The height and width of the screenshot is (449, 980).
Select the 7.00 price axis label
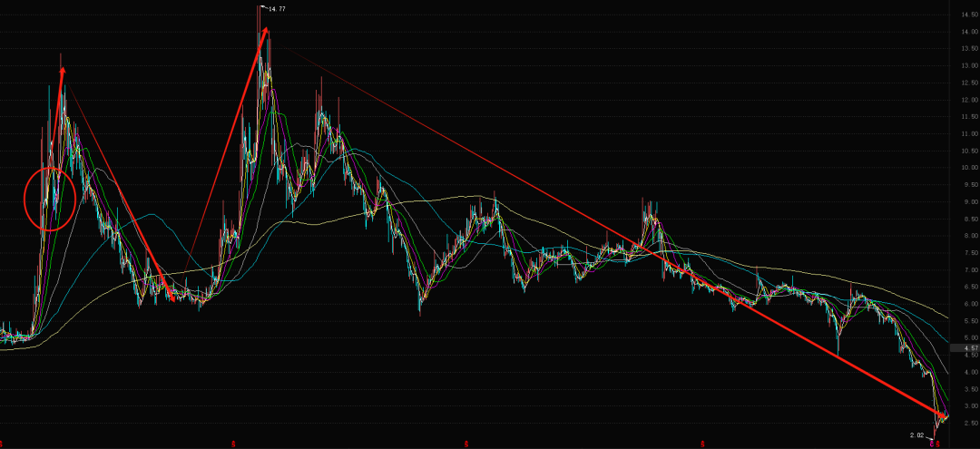click(969, 270)
